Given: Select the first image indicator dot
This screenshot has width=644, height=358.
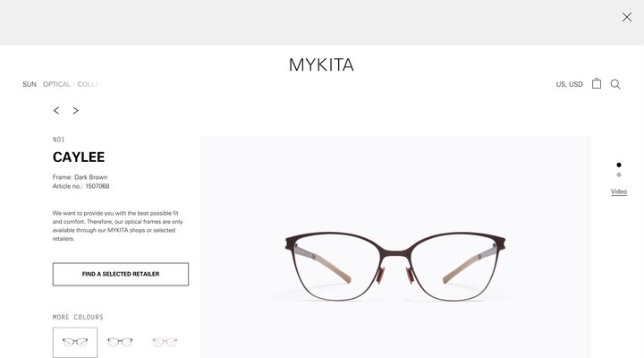Looking at the screenshot, I should point(619,165).
